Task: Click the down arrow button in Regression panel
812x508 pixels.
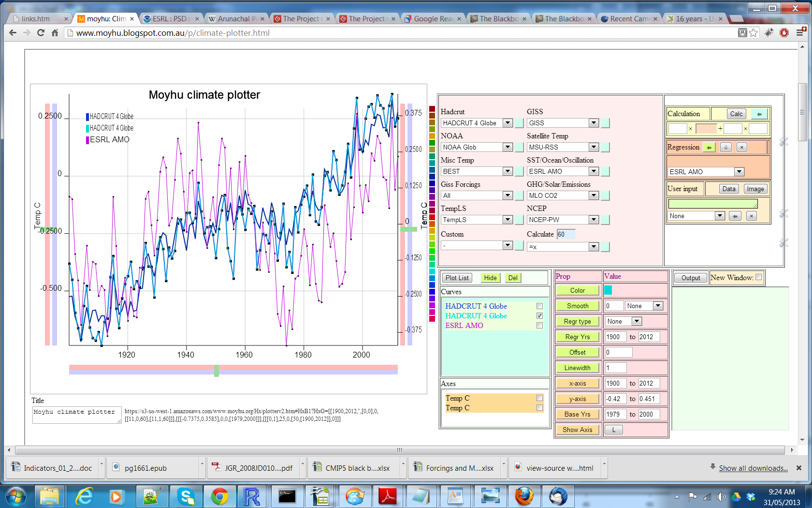Action: 725,148
